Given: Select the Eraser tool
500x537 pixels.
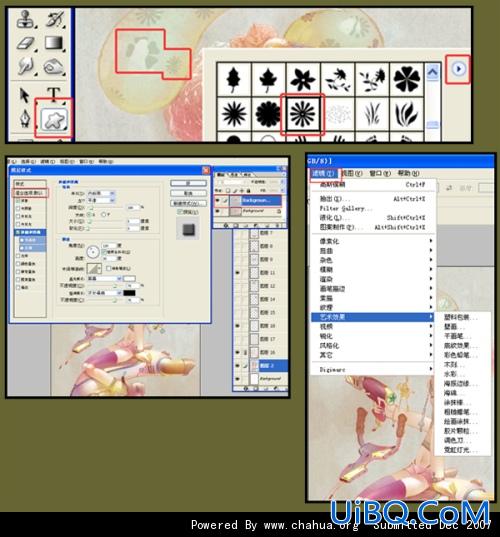Looking at the screenshot, I should [26, 43].
